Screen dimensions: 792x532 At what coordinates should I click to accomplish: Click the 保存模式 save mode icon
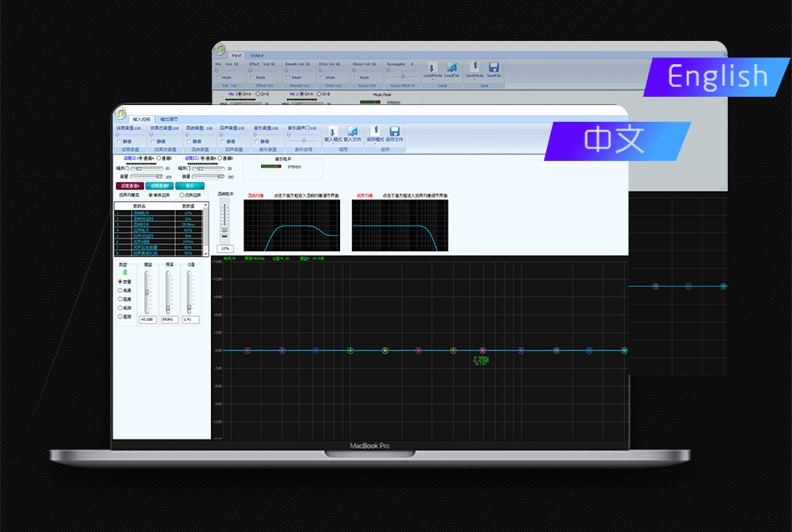(x=375, y=130)
